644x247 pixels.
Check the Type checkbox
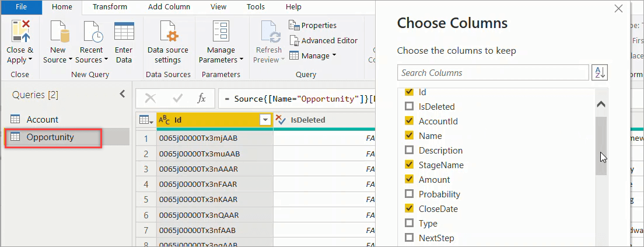click(409, 223)
